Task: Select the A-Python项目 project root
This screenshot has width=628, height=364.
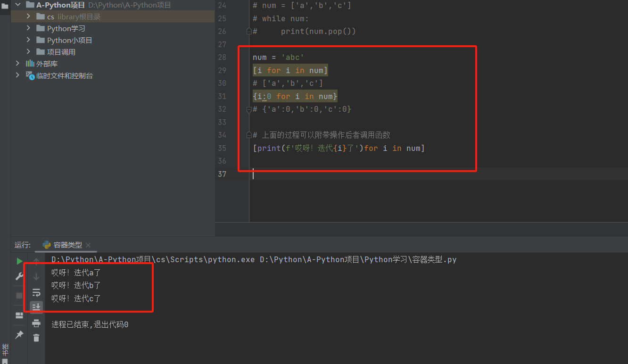Action: point(61,5)
